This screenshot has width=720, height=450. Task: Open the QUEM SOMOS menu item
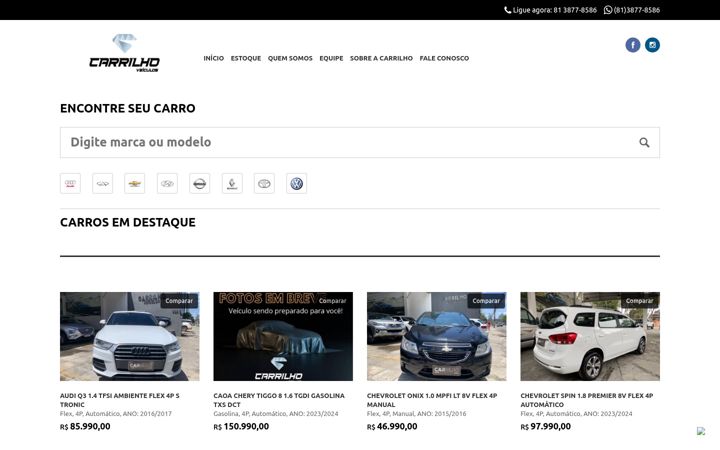[x=290, y=58]
